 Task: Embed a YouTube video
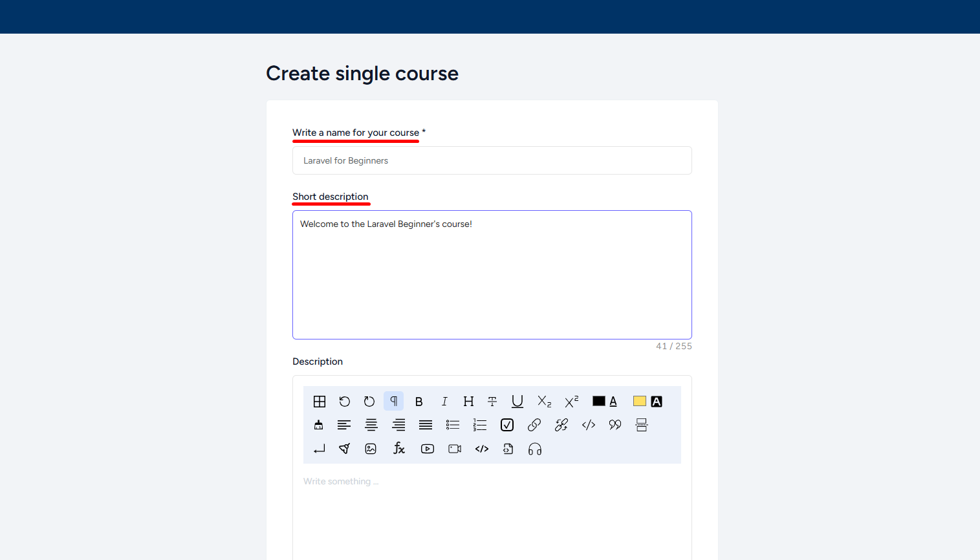click(x=428, y=449)
